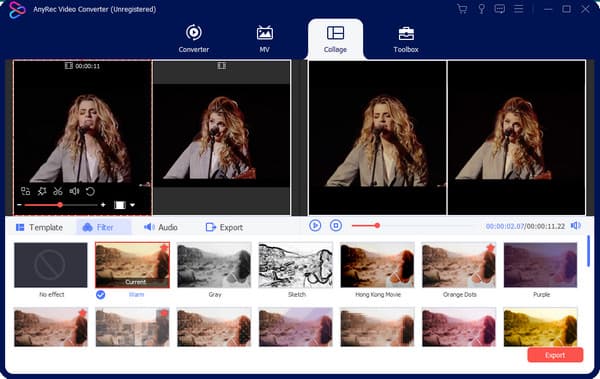Open the feedback message icon
This screenshot has width=600, height=379.
(499, 9)
